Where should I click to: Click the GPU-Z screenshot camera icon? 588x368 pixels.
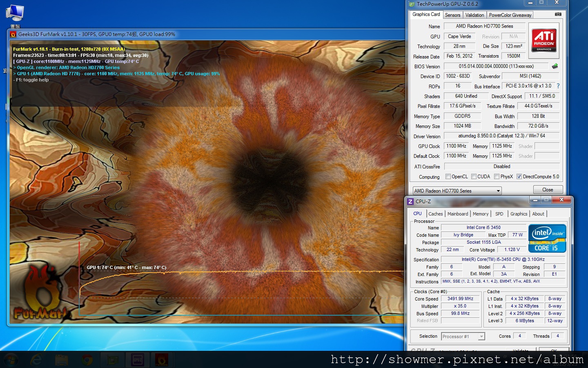[x=558, y=14]
